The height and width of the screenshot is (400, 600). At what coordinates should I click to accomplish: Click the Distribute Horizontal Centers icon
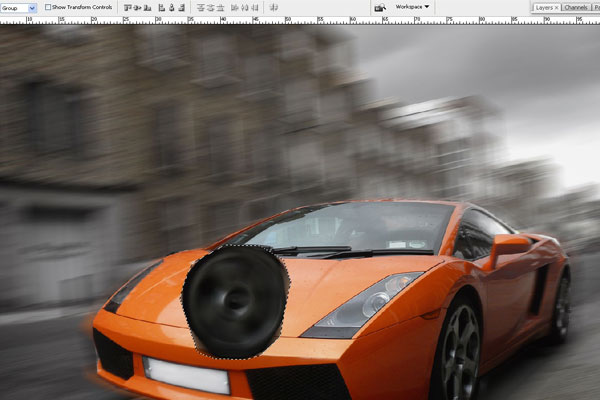tap(245, 7)
